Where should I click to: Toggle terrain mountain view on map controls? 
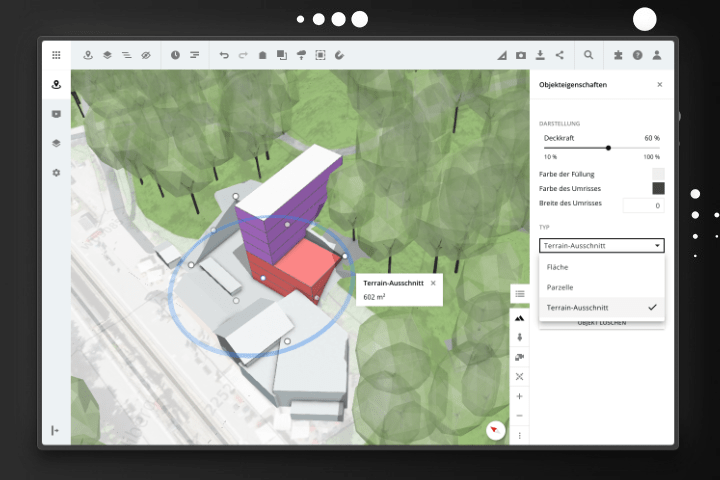pyautogui.click(x=520, y=317)
